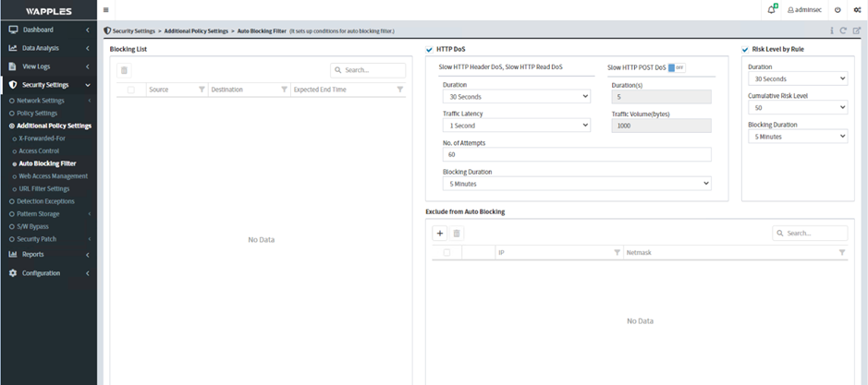Toggle the Slow HTTP POST DoS switch

[x=677, y=67]
